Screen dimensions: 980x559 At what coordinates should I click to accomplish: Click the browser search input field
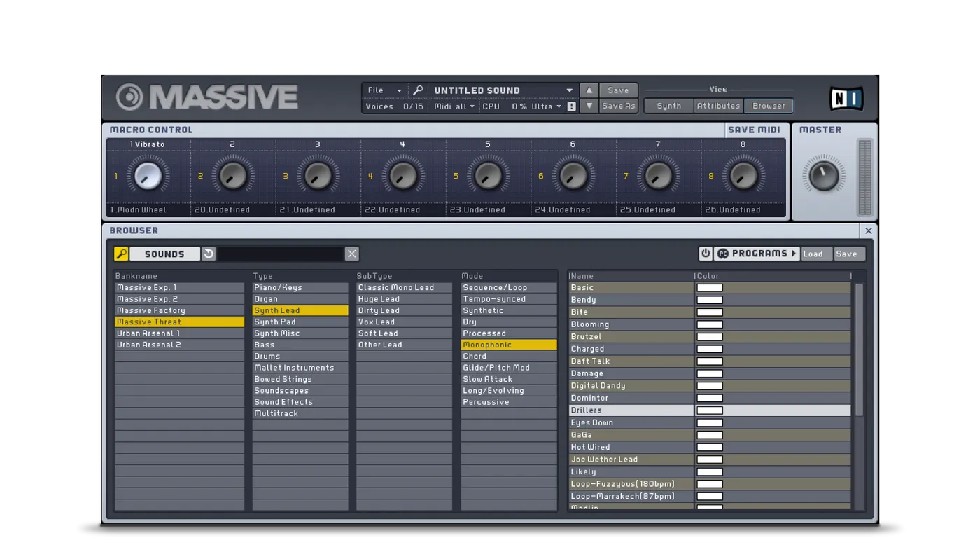coord(280,254)
